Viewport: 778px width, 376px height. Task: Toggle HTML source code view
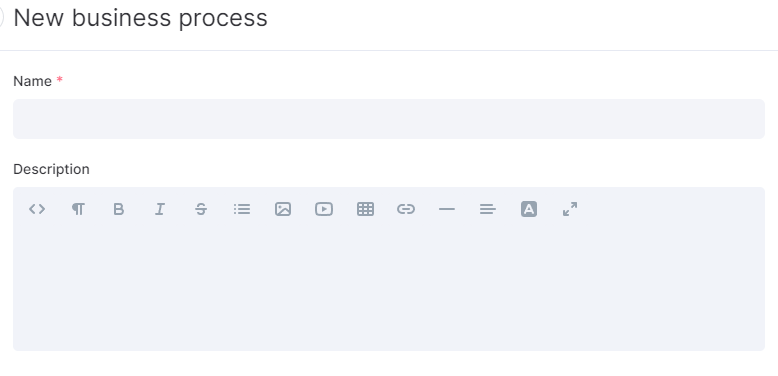pos(37,209)
